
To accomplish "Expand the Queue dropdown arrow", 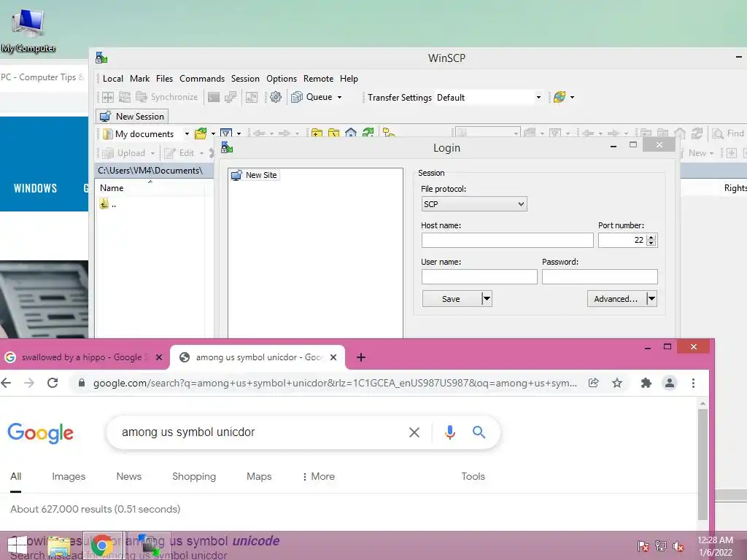I will coord(340,97).
